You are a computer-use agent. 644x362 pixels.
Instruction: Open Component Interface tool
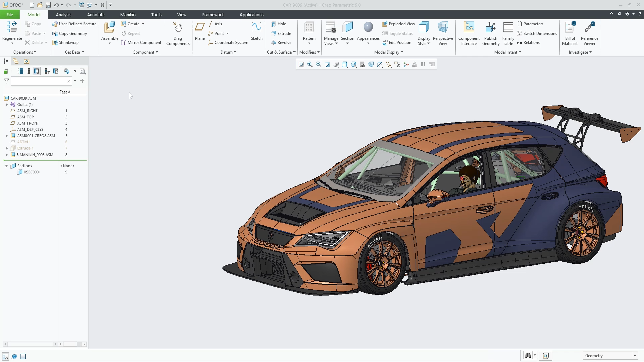pyautogui.click(x=469, y=34)
